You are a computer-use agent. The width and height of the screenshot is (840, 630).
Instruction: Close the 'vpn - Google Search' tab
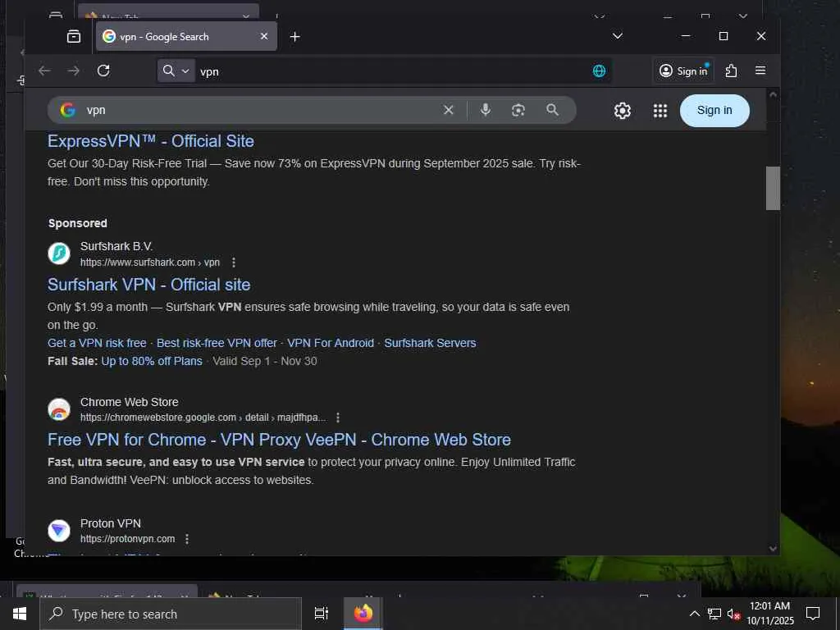pos(264,36)
